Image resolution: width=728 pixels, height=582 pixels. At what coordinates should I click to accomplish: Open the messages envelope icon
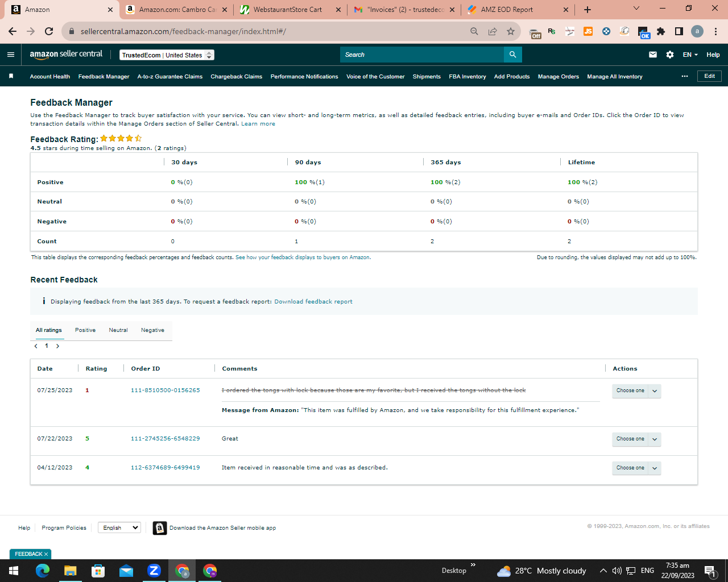pos(653,55)
